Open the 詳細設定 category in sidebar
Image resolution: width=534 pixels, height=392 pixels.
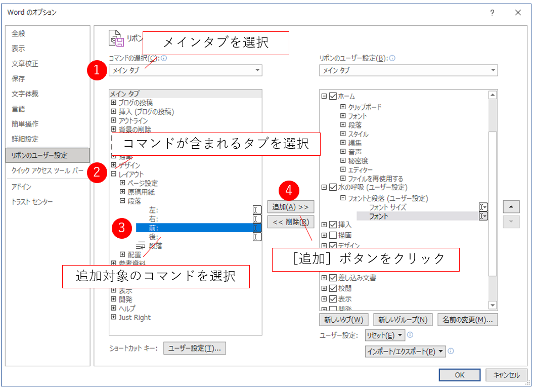tap(25, 139)
